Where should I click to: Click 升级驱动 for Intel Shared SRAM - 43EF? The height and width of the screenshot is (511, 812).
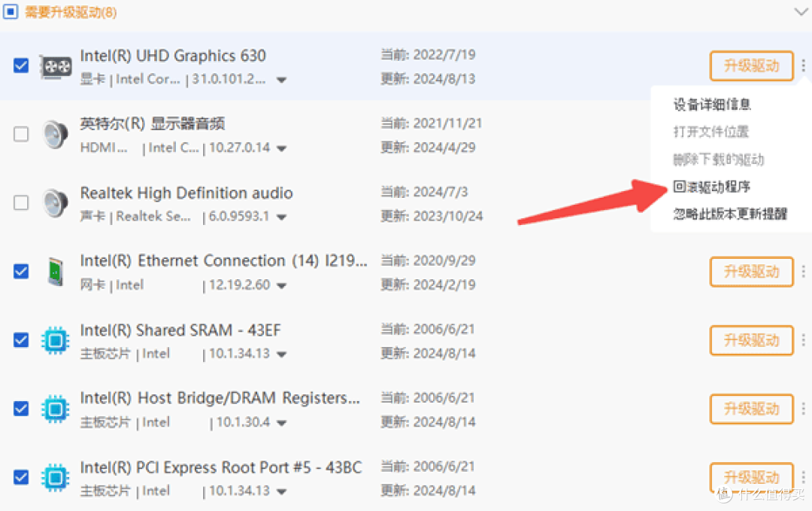(751, 340)
